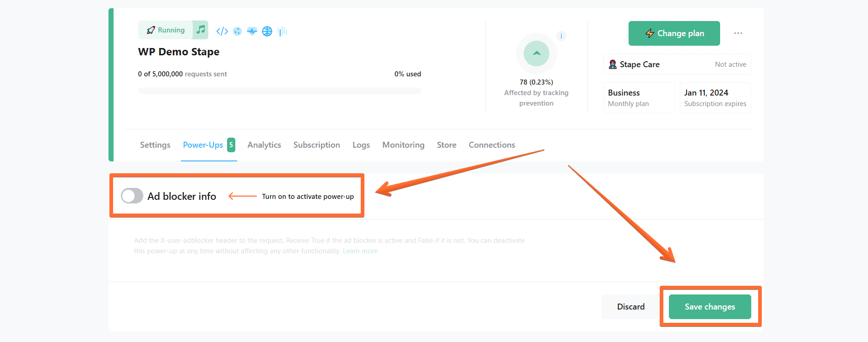Click the Discard button
The width and height of the screenshot is (868, 342).
tap(631, 307)
